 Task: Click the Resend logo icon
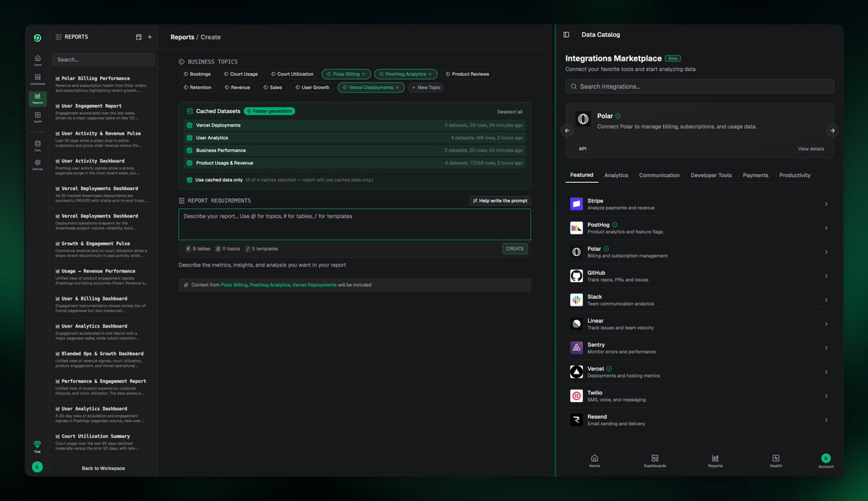pos(576,420)
